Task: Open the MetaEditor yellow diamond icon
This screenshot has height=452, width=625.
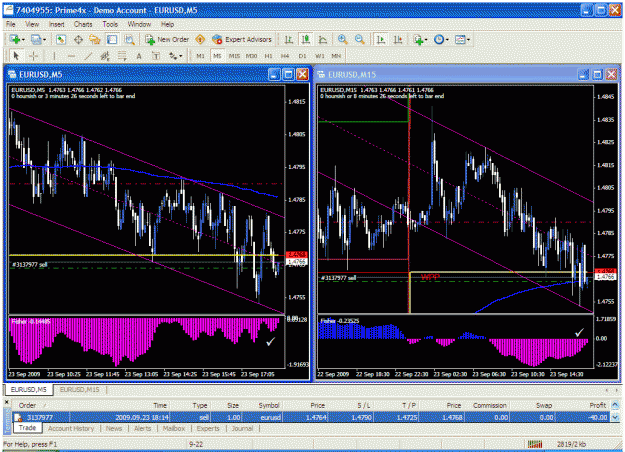Action: (200, 39)
